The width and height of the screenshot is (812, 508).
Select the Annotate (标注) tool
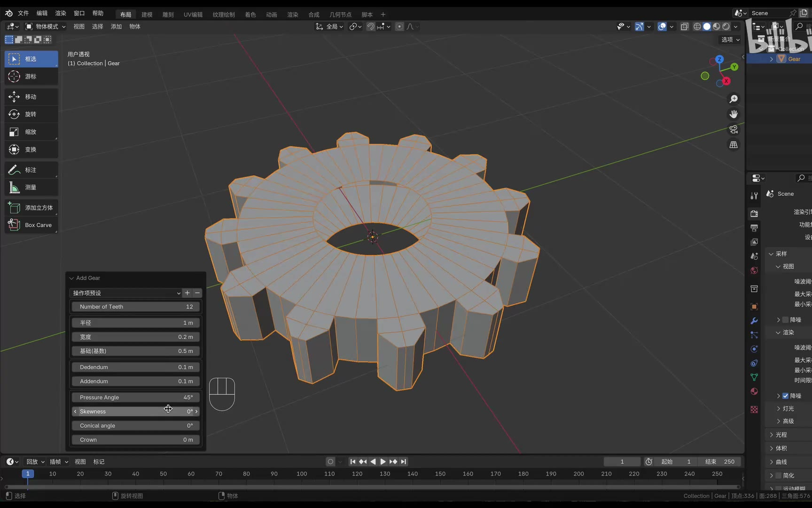click(x=31, y=170)
